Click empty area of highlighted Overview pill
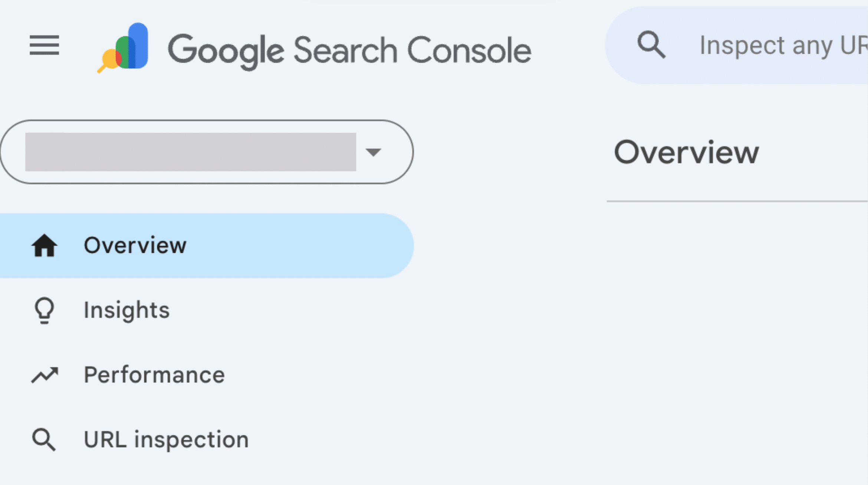This screenshot has height=485, width=868. point(297,245)
